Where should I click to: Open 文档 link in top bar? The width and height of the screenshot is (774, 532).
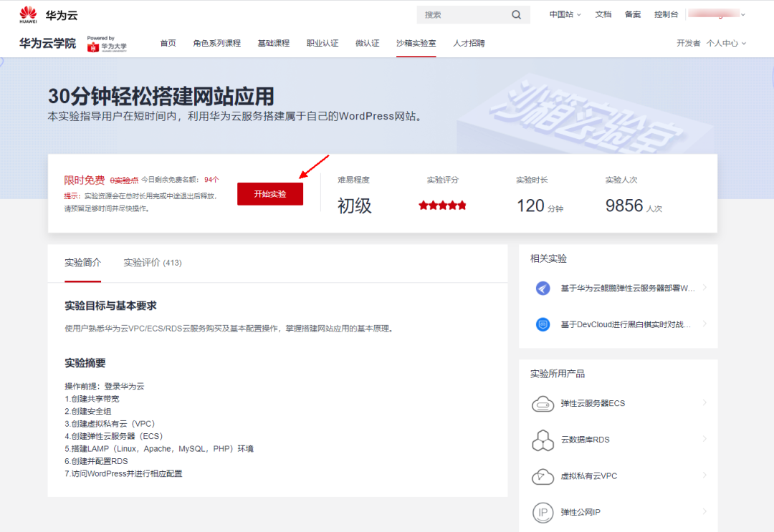coord(603,15)
